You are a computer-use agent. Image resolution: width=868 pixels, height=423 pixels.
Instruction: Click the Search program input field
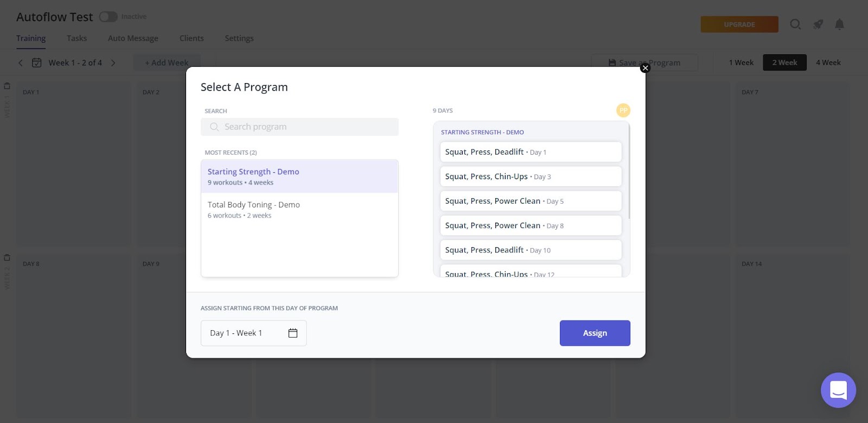299,127
